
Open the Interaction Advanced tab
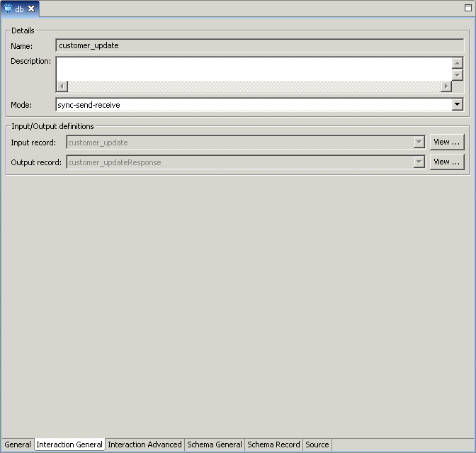coord(144,444)
